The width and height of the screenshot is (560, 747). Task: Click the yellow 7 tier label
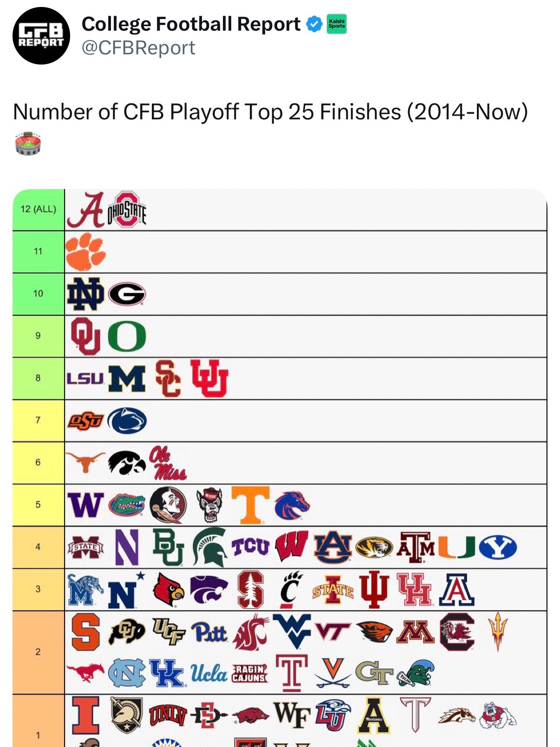(x=39, y=420)
